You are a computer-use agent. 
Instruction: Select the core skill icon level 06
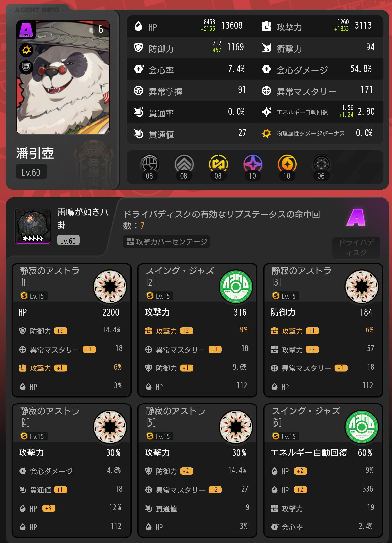(321, 164)
